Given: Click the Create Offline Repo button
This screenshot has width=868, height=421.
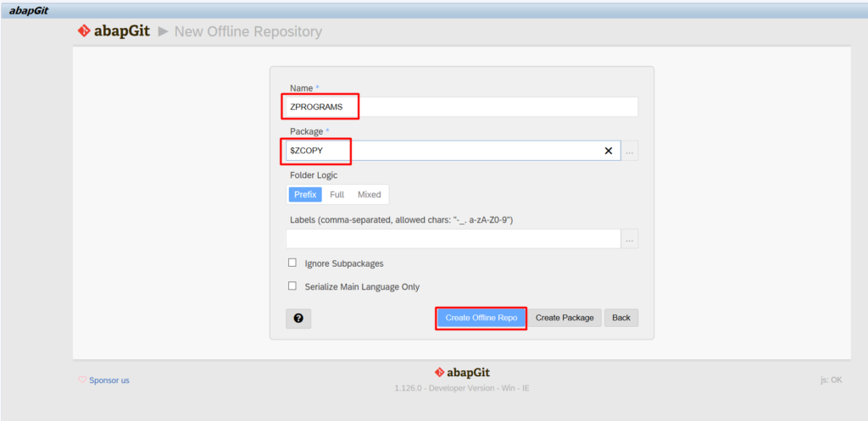Looking at the screenshot, I should tap(481, 318).
